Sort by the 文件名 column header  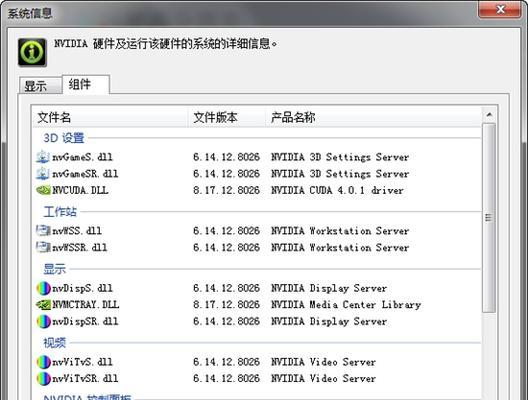point(110,118)
